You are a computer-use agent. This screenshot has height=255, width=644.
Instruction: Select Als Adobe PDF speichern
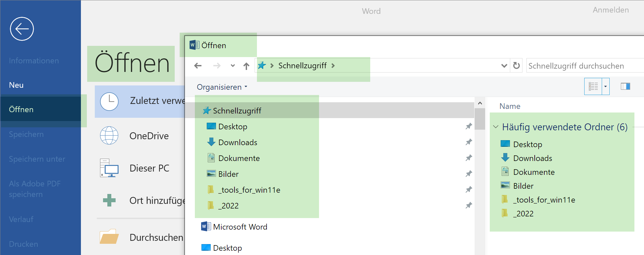[35, 189]
